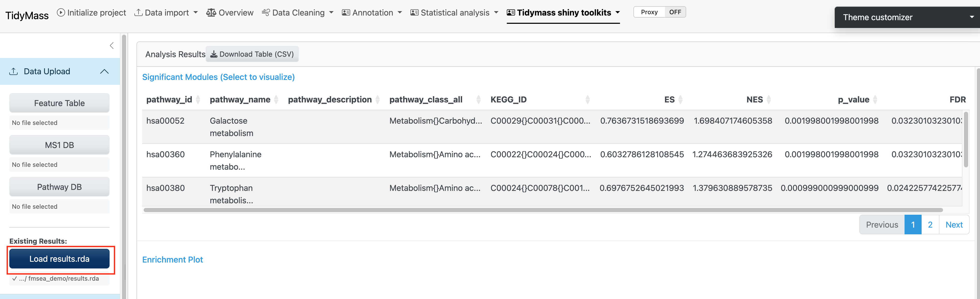The height and width of the screenshot is (299, 980).
Task: Click the Data Upload upload icon
Action: click(x=14, y=71)
